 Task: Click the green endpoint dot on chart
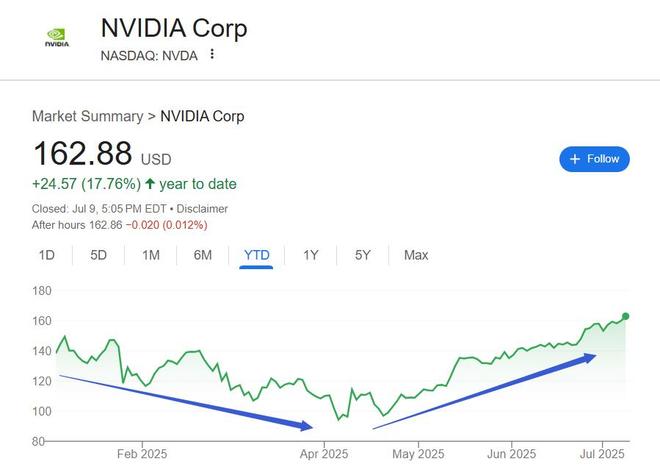(625, 316)
